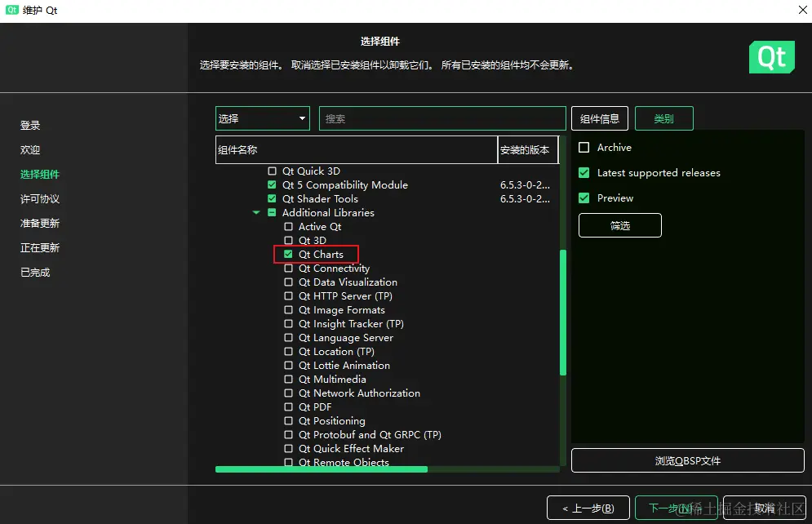Check Qt Quick Effect Maker
The width and height of the screenshot is (812, 524).
point(288,448)
